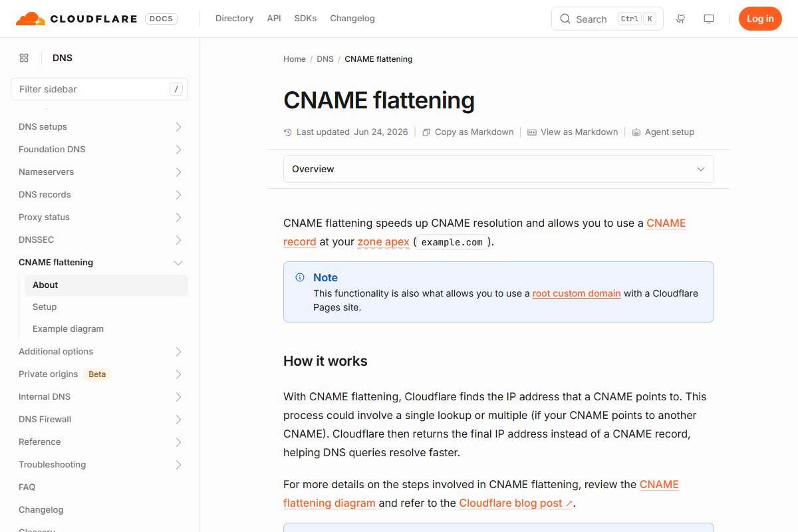Viewport: 798px width, 532px height.
Task: Follow the zone apex link
Action: [384, 242]
